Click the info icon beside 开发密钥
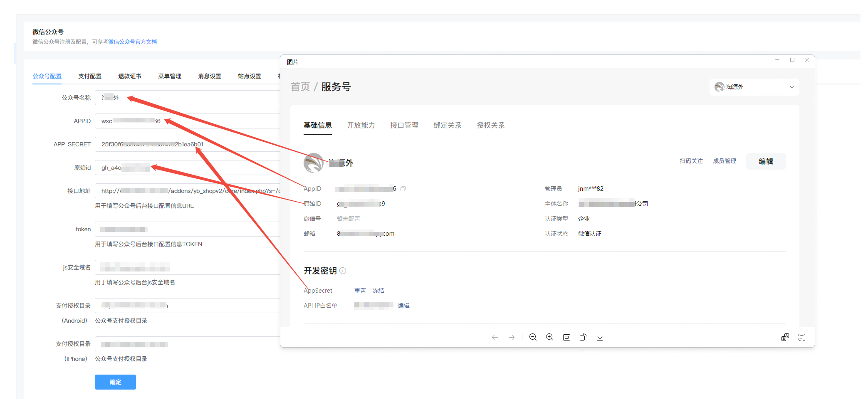 click(343, 271)
